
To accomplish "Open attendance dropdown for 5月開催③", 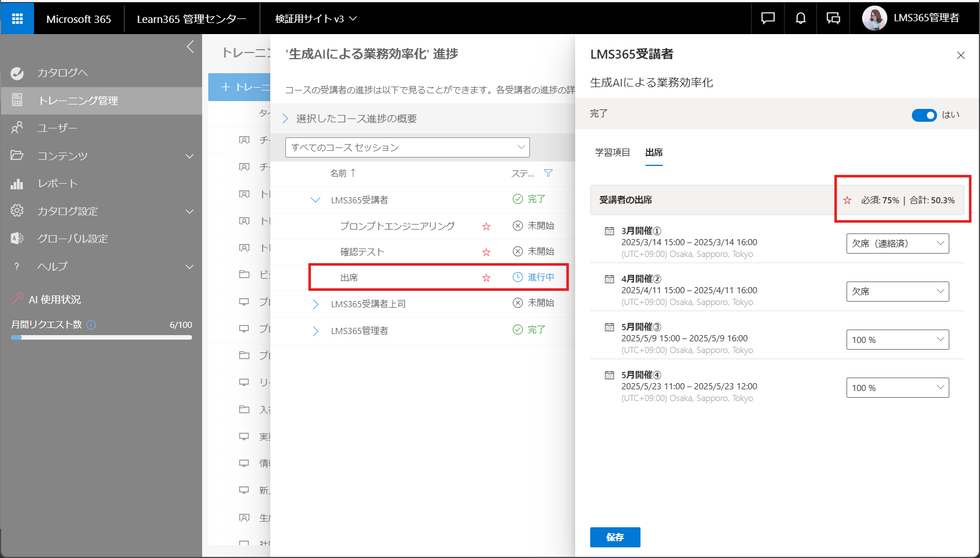I will point(897,340).
